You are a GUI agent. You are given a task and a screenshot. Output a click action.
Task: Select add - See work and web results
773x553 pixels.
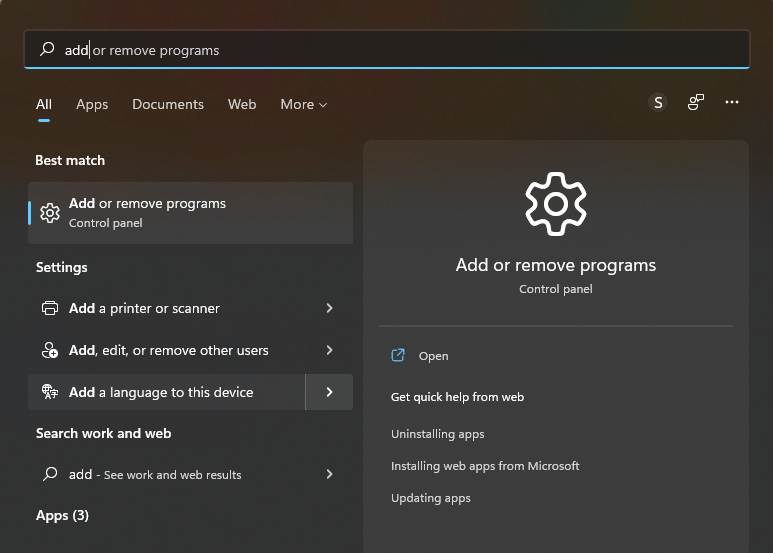click(x=167, y=474)
